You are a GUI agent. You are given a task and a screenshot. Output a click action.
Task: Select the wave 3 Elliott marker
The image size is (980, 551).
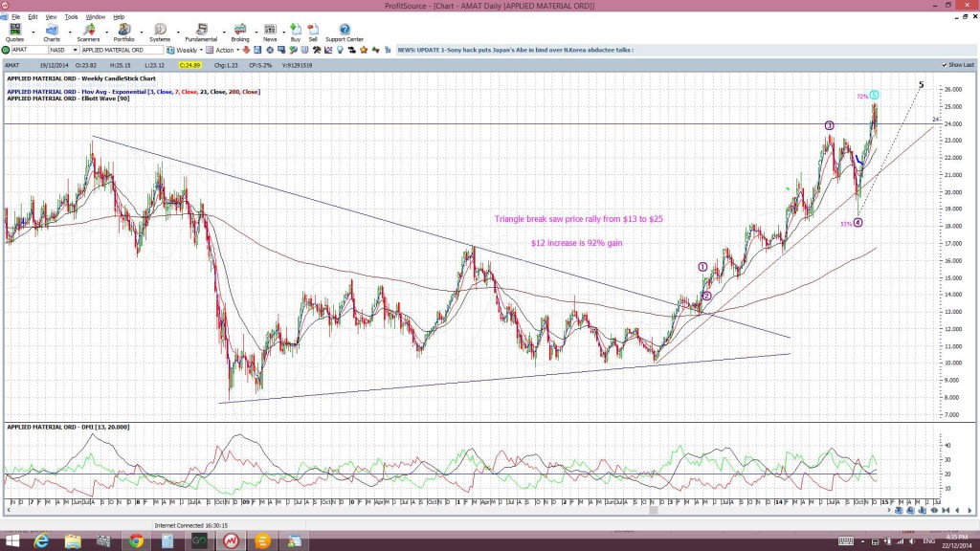tap(829, 125)
